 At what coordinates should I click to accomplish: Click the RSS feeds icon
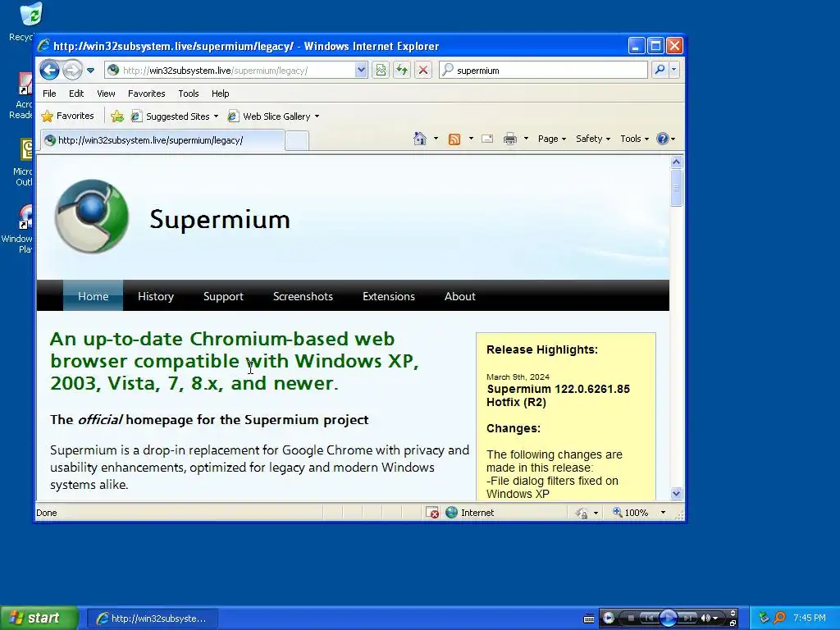pos(454,139)
